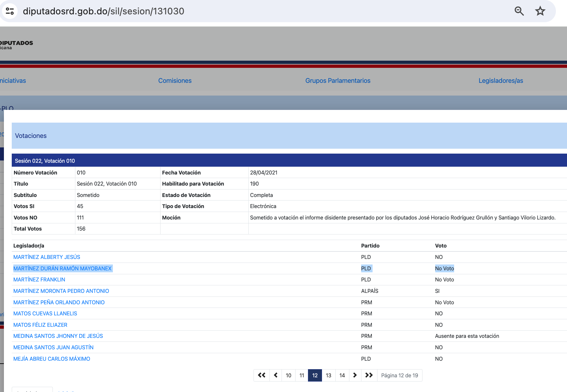Screen dimensions: 567x392
Task: Click the Habilitado para Votación value 190
Action: [x=254, y=184]
